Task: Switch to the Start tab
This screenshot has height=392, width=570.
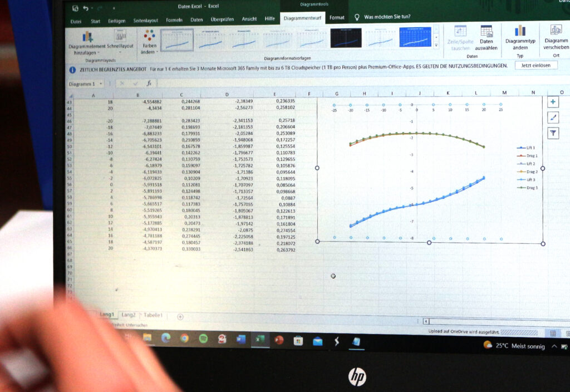Action: [96, 21]
